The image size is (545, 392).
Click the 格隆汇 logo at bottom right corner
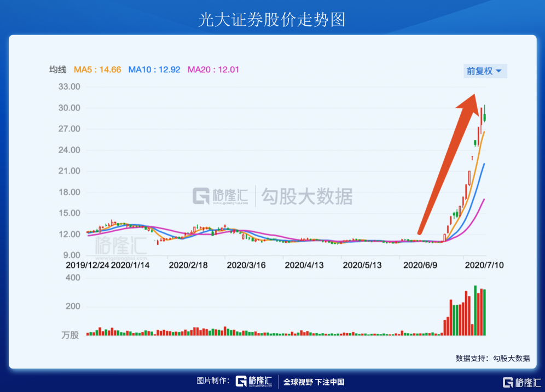(521, 383)
